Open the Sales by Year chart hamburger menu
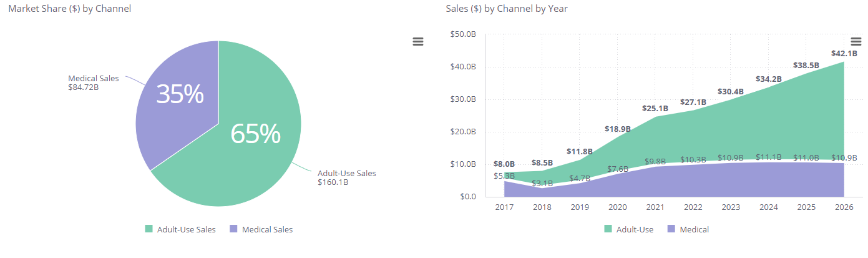The height and width of the screenshot is (258, 868). coord(856,41)
